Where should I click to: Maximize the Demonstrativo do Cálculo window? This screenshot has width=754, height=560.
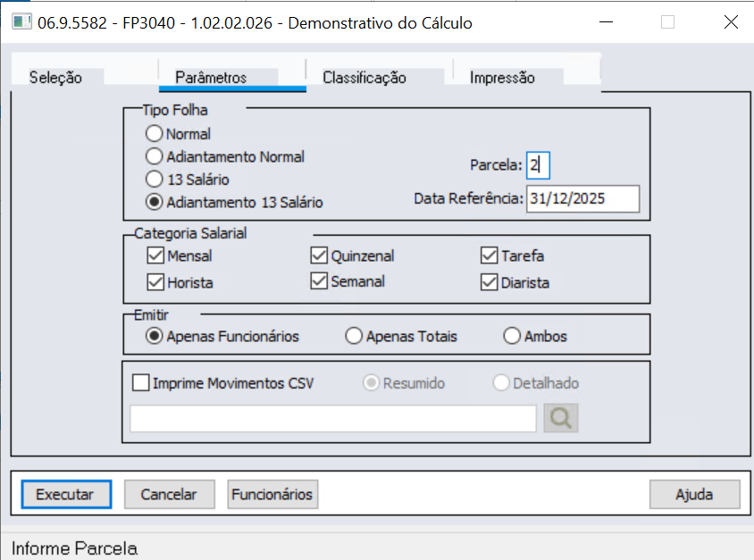click(667, 22)
